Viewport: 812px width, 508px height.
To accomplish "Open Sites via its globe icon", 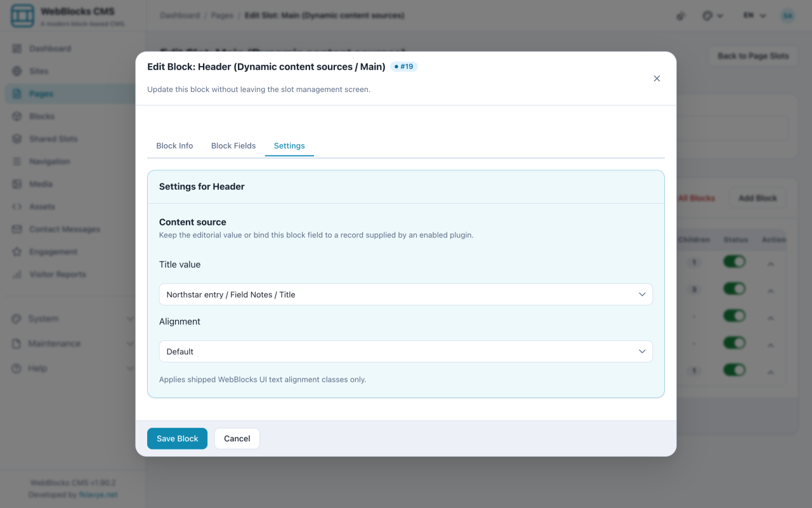I will point(17,71).
